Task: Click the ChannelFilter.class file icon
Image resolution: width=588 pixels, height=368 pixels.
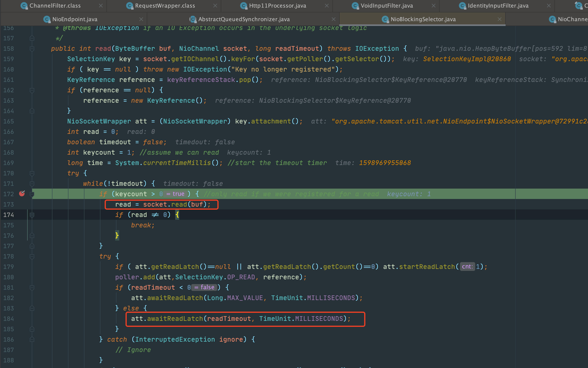Action: pyautogui.click(x=24, y=6)
